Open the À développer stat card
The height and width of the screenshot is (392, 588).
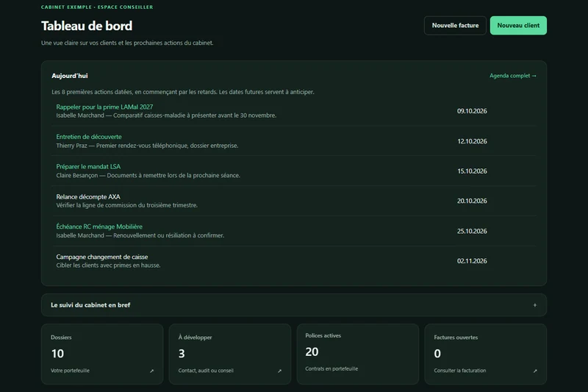(x=230, y=354)
